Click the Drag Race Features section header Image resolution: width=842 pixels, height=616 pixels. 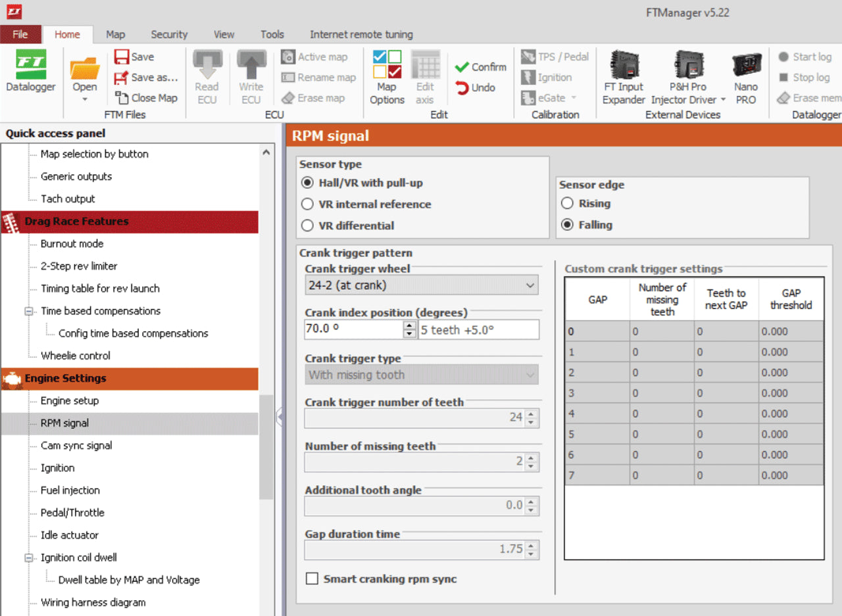point(129,222)
